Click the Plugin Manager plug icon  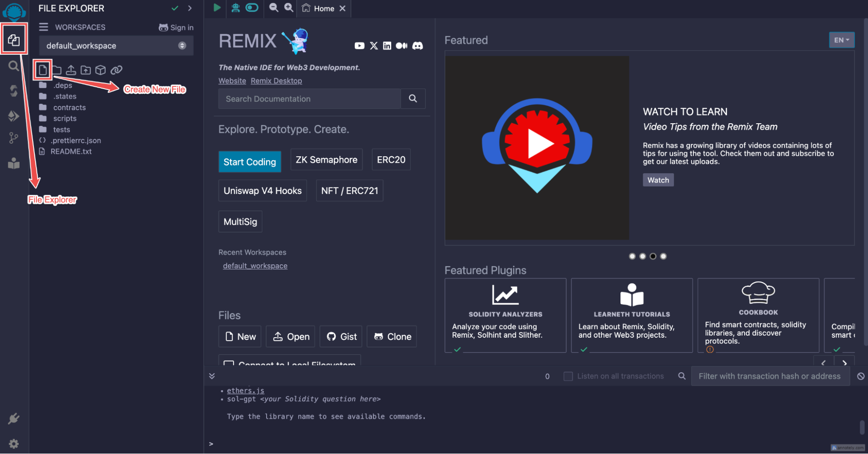coord(13,418)
